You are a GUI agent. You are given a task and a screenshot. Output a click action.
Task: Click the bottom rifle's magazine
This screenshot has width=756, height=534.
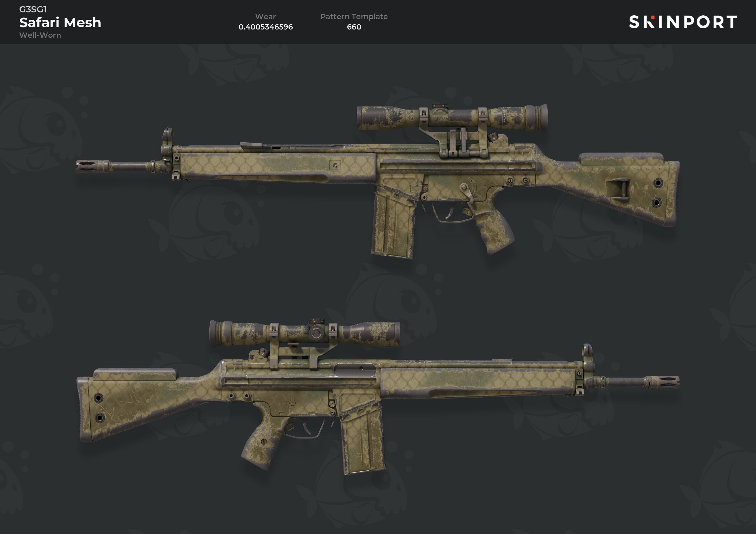(x=362, y=441)
